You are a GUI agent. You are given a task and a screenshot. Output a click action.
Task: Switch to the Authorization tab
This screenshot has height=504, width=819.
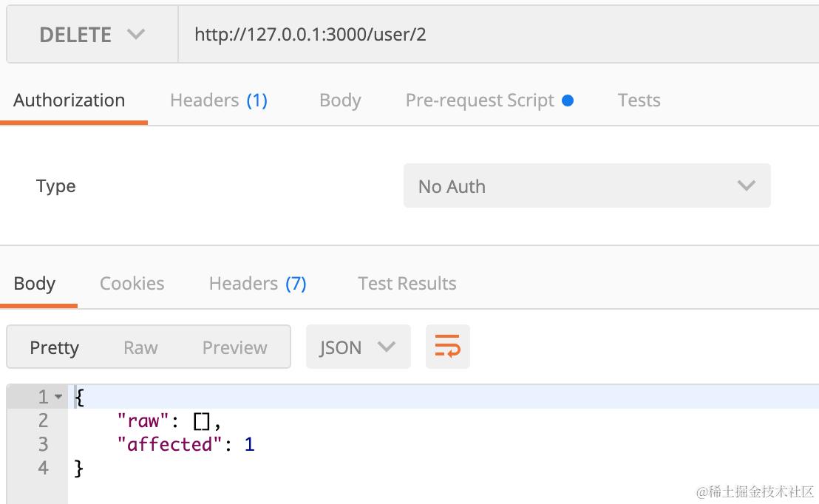point(69,101)
